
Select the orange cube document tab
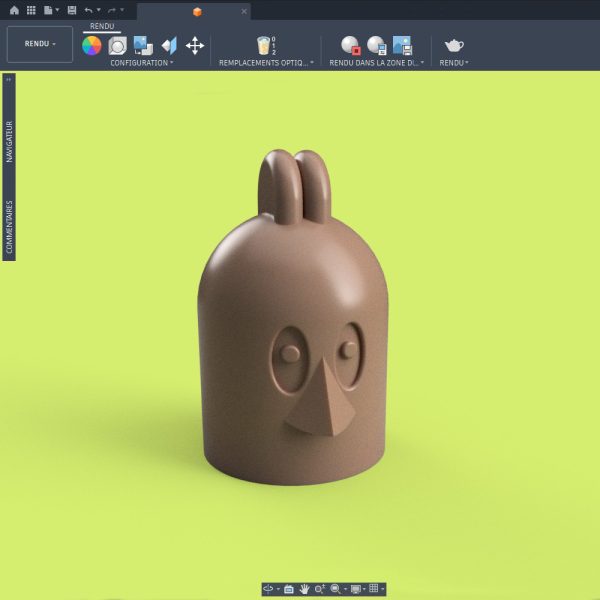[197, 12]
